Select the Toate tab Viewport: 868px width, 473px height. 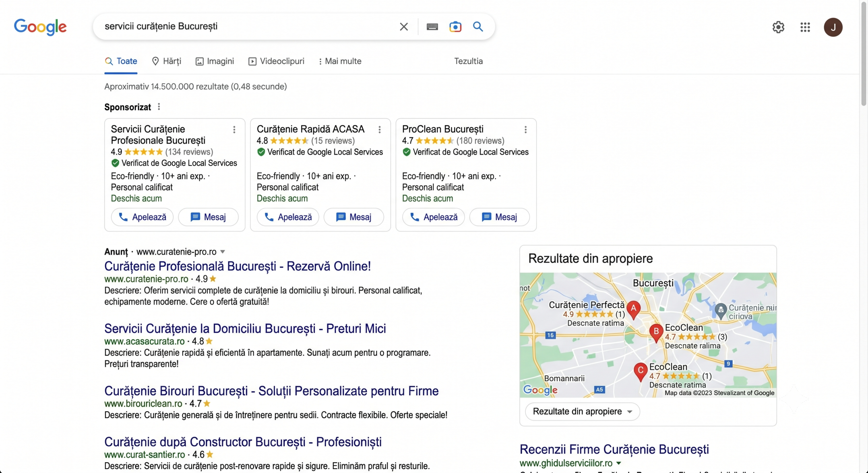(121, 61)
